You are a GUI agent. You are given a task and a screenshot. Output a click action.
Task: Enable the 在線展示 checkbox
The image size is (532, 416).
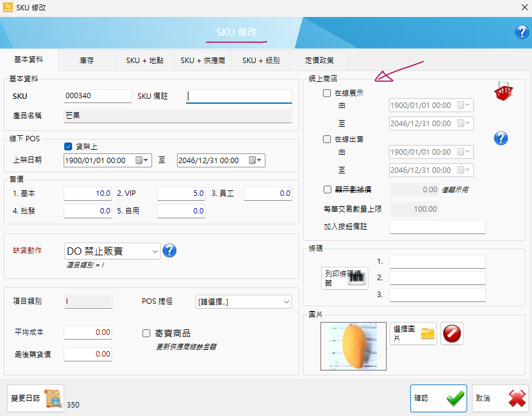[327, 93]
